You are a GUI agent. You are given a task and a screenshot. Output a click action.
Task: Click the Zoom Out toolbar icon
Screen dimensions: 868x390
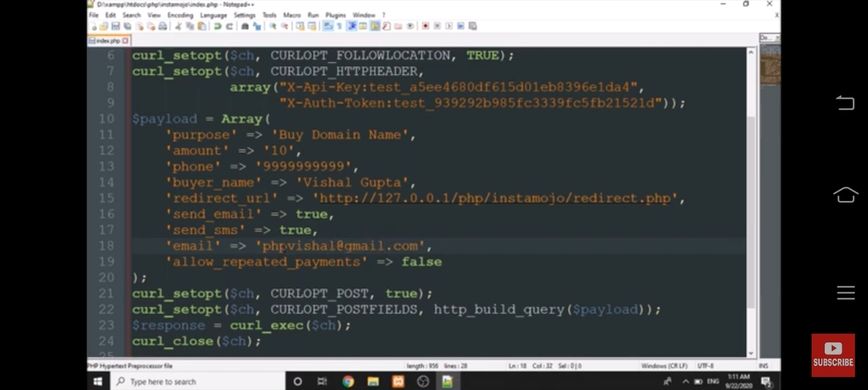coord(284,26)
